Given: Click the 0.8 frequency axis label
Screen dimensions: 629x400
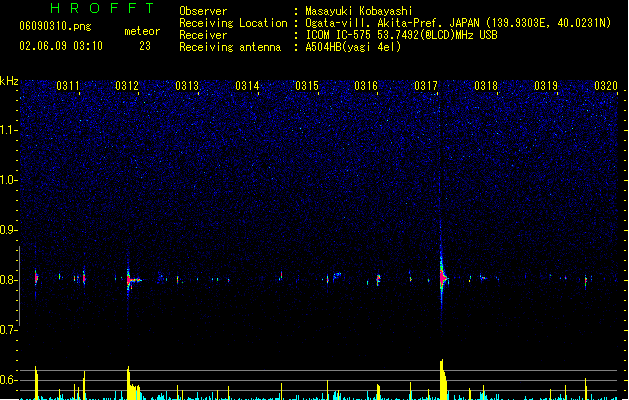Looking at the screenshot, I should point(8,280).
